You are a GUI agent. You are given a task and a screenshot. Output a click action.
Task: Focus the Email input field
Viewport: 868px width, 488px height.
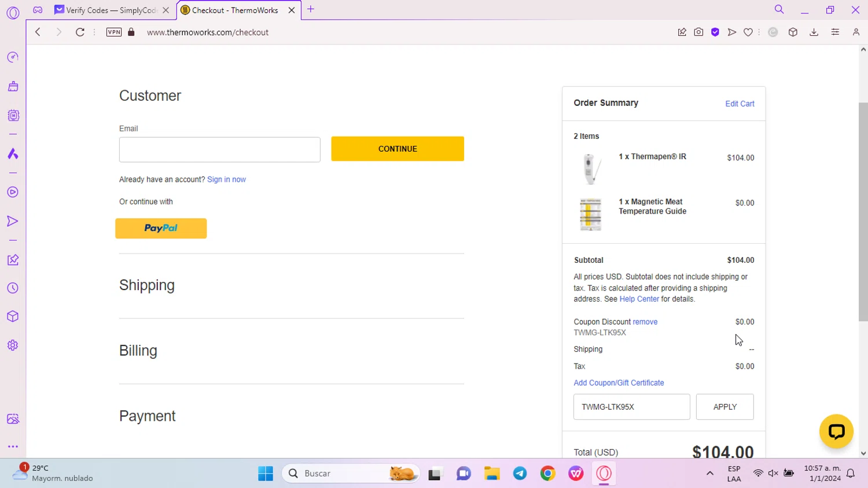(220, 149)
